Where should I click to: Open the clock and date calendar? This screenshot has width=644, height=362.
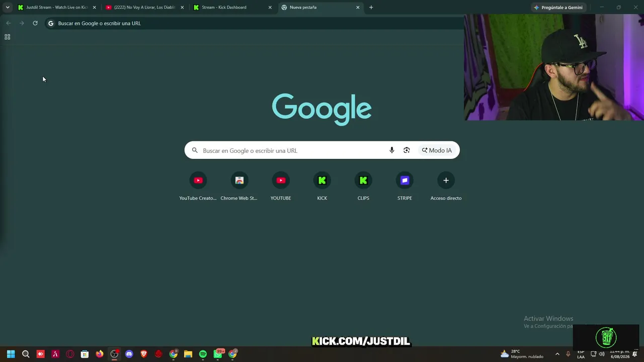click(620, 354)
